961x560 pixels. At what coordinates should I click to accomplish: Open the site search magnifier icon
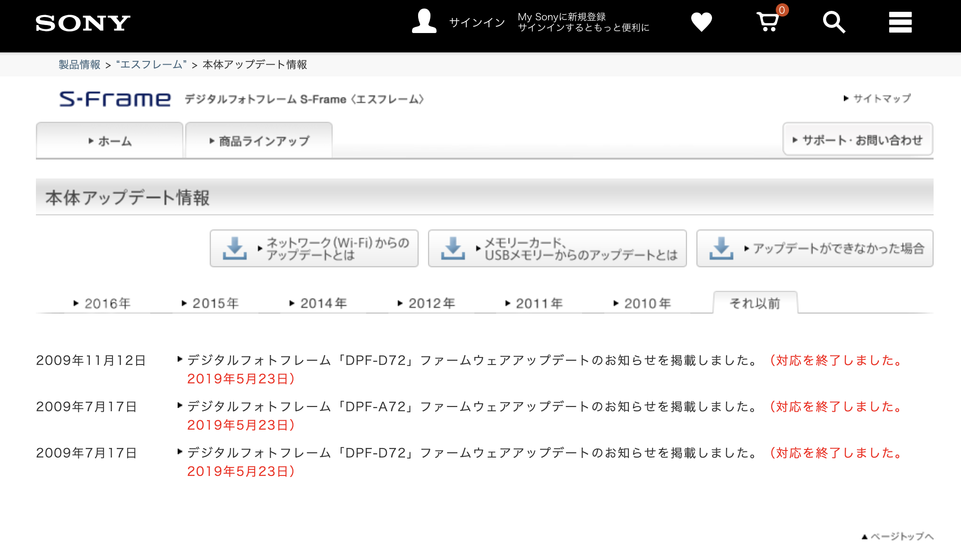[833, 22]
